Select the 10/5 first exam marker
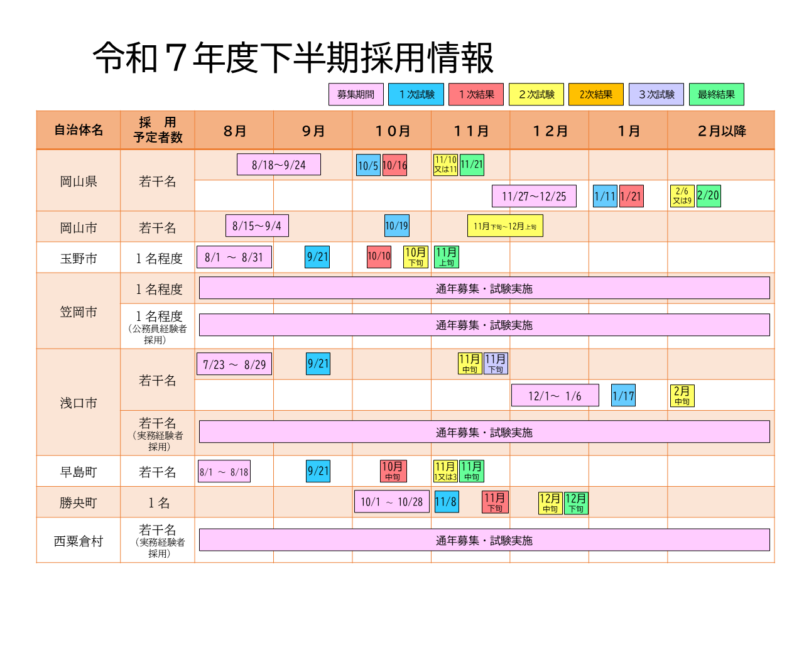Image resolution: width=804 pixels, height=672 pixels. coord(368,165)
